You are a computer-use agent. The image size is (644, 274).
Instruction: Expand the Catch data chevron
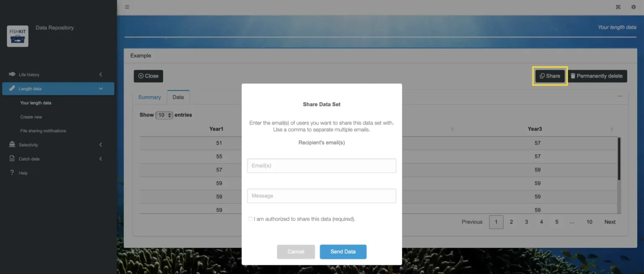tap(101, 159)
